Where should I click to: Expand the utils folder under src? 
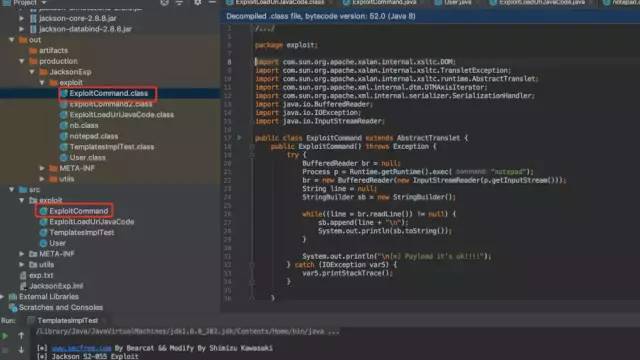(x=22, y=264)
